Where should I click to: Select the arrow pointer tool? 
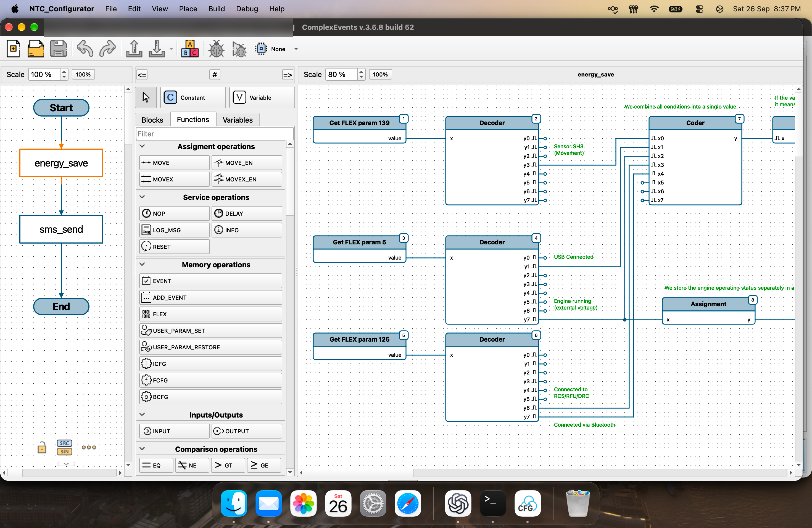click(x=146, y=97)
